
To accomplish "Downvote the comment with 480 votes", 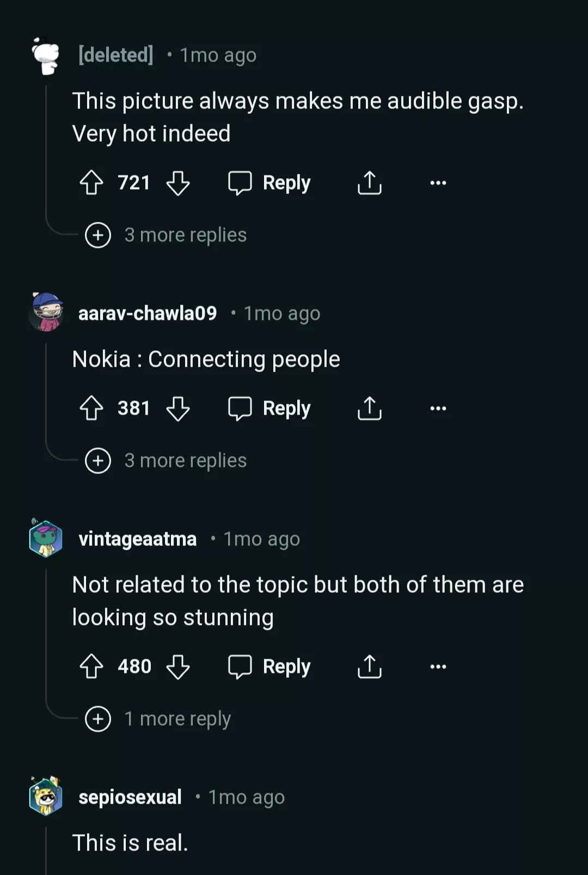I will [178, 666].
